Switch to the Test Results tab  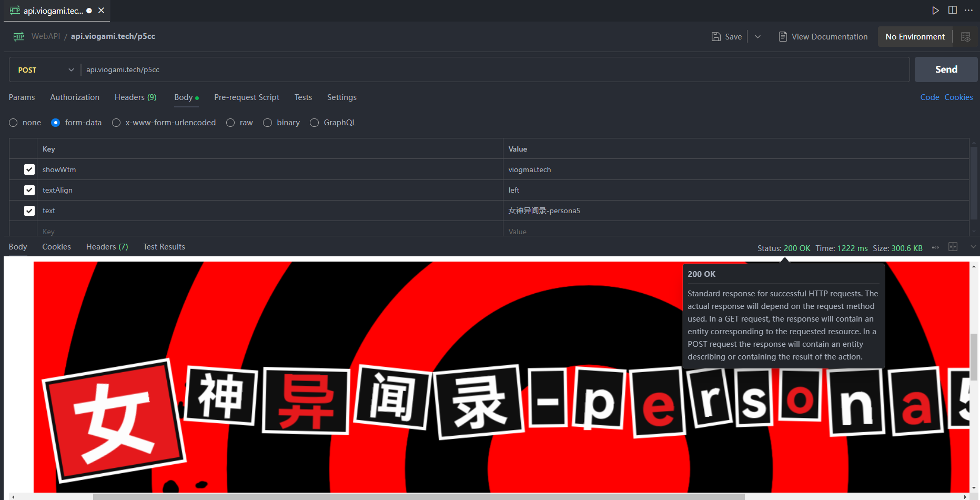(x=164, y=247)
